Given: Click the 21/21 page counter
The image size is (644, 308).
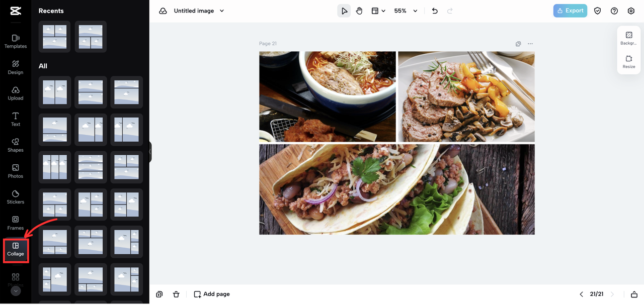Looking at the screenshot, I should pyautogui.click(x=597, y=294).
